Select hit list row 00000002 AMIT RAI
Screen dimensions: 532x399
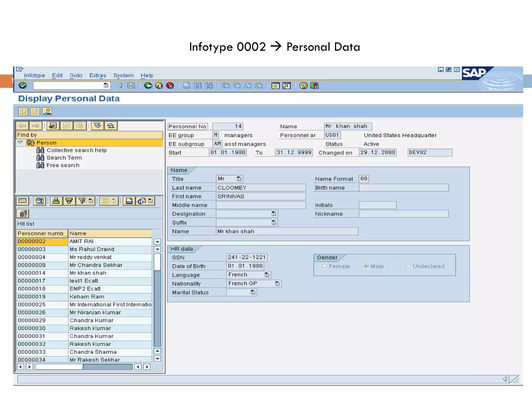(84, 241)
